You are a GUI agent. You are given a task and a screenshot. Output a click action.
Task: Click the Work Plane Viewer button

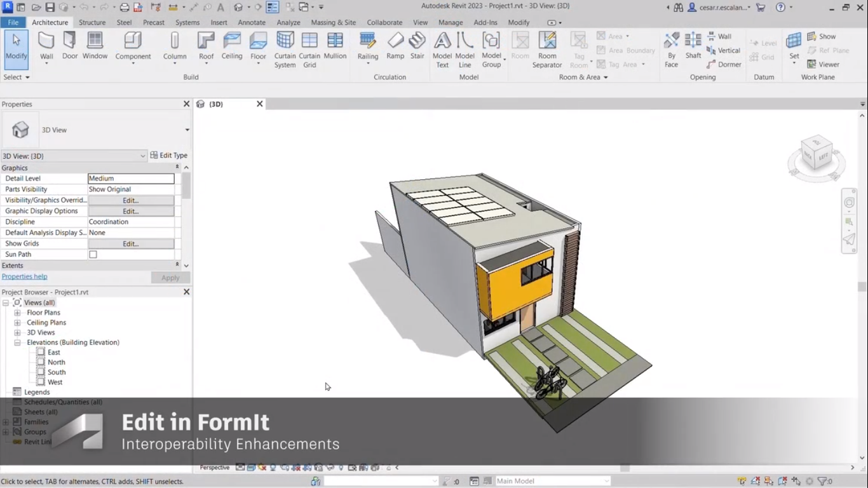[824, 64]
